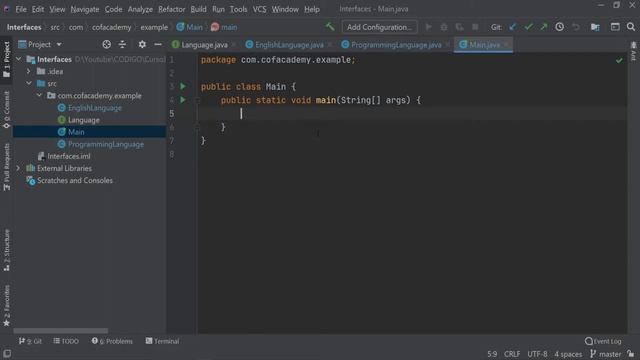Select the Language interface in tree

coord(83,120)
